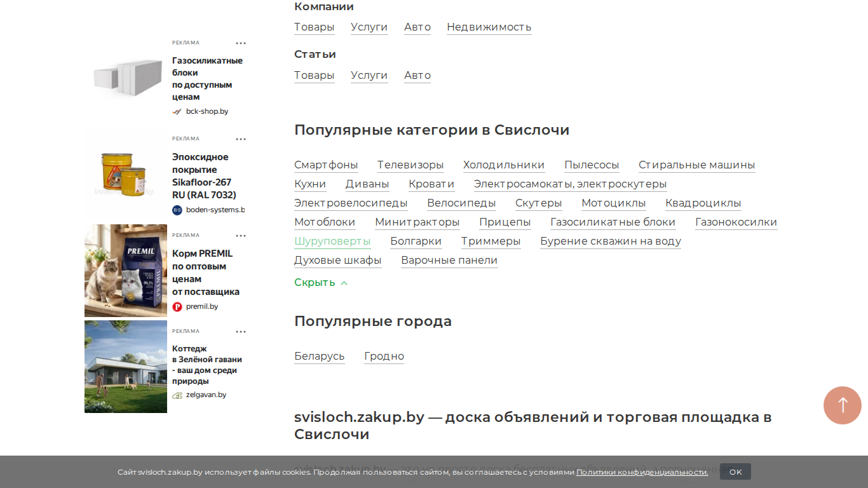
Task: Open Услуги under Статьи
Action: pos(369,76)
